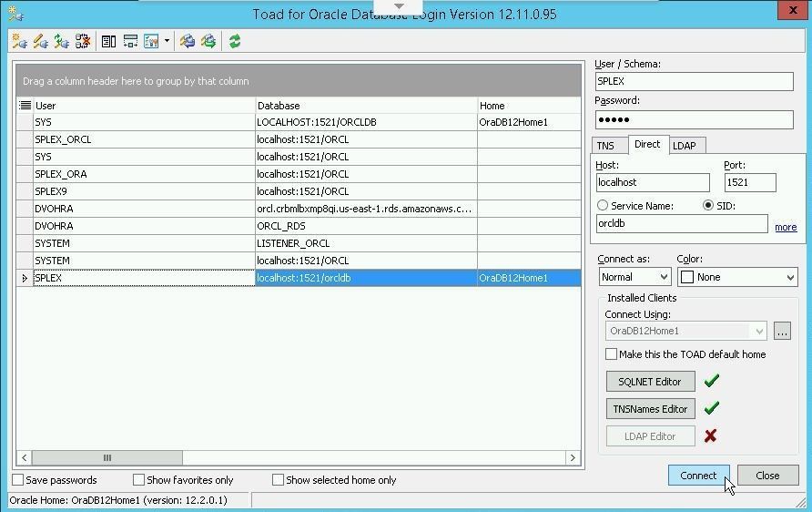This screenshot has height=512, width=812.
Task: Click the Toad application icon in title bar
Action: point(16,14)
